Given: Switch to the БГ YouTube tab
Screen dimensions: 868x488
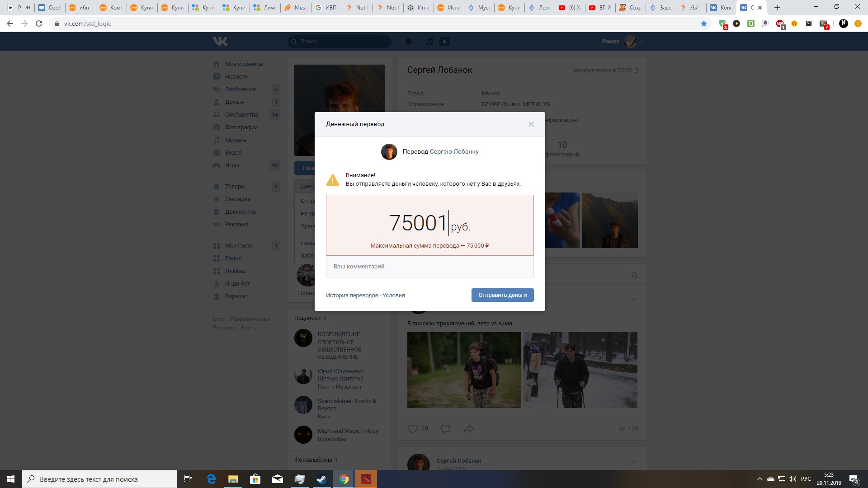Looking at the screenshot, I should tap(600, 8).
